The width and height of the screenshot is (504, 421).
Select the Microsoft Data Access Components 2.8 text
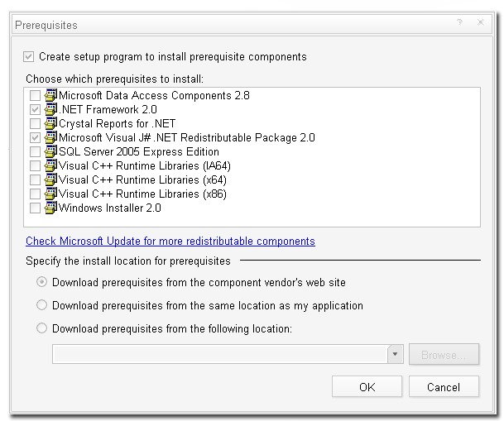[154, 95]
